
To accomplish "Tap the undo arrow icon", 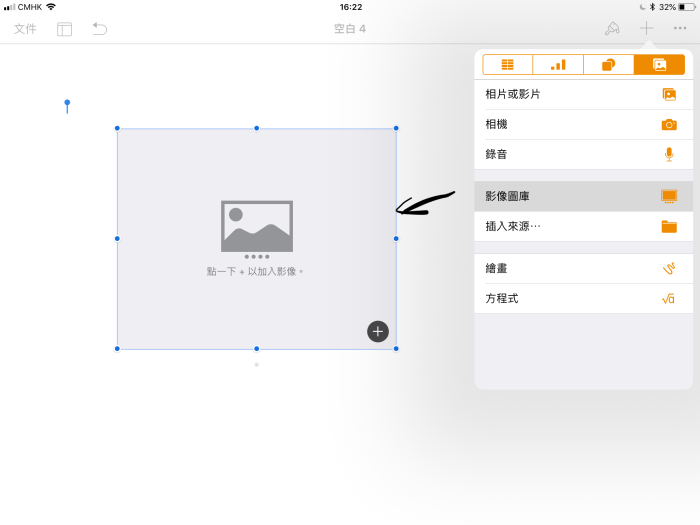I will click(x=100, y=29).
